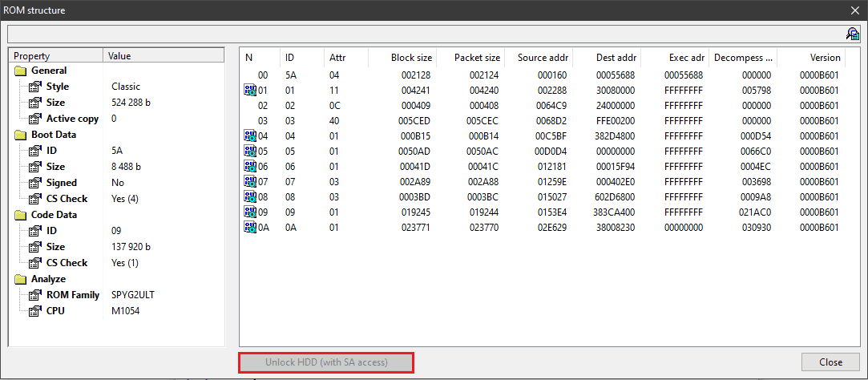
Task: Select module row 04 icon in list
Action: pos(249,136)
